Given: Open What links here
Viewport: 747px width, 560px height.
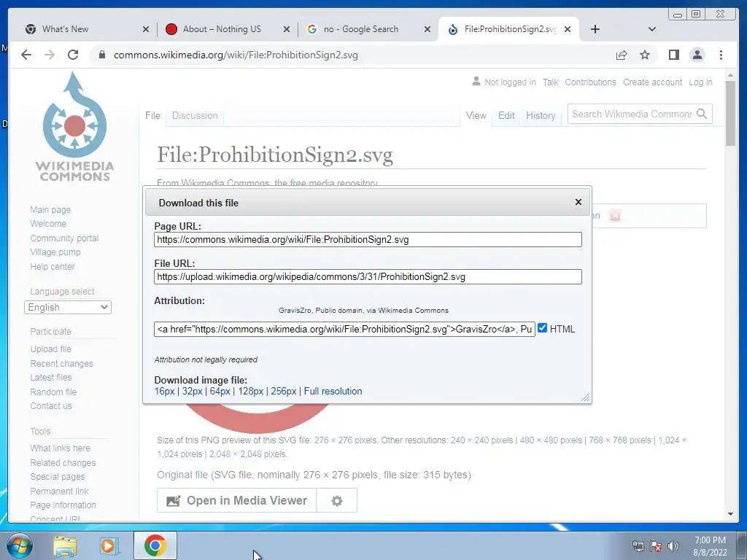Looking at the screenshot, I should coord(60,448).
